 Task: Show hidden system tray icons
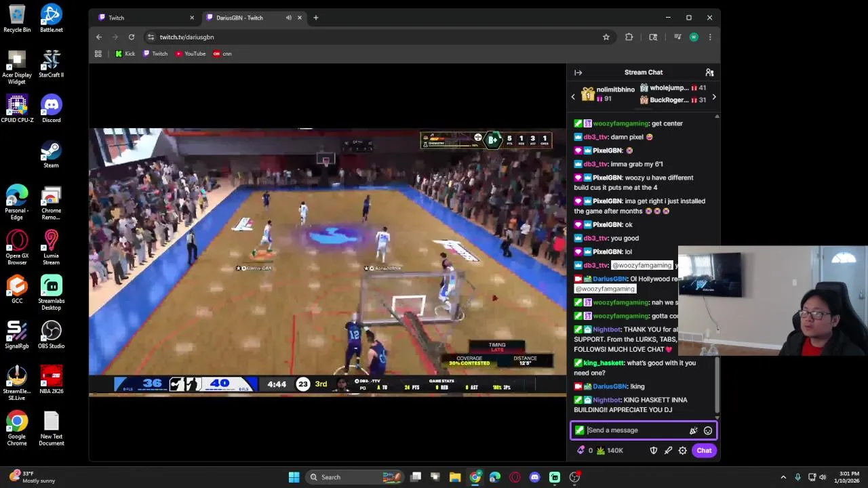point(783,477)
